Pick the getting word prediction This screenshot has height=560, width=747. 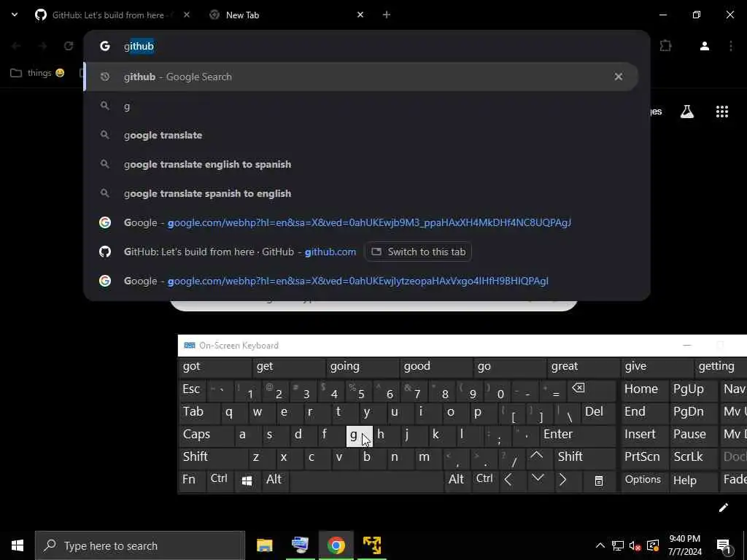(x=721, y=367)
